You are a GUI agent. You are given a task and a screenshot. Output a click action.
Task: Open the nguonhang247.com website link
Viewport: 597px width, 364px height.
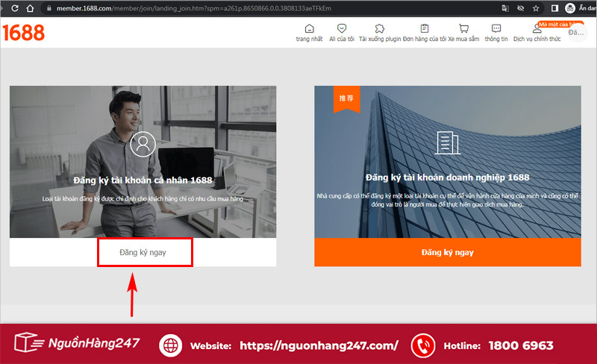coord(320,345)
